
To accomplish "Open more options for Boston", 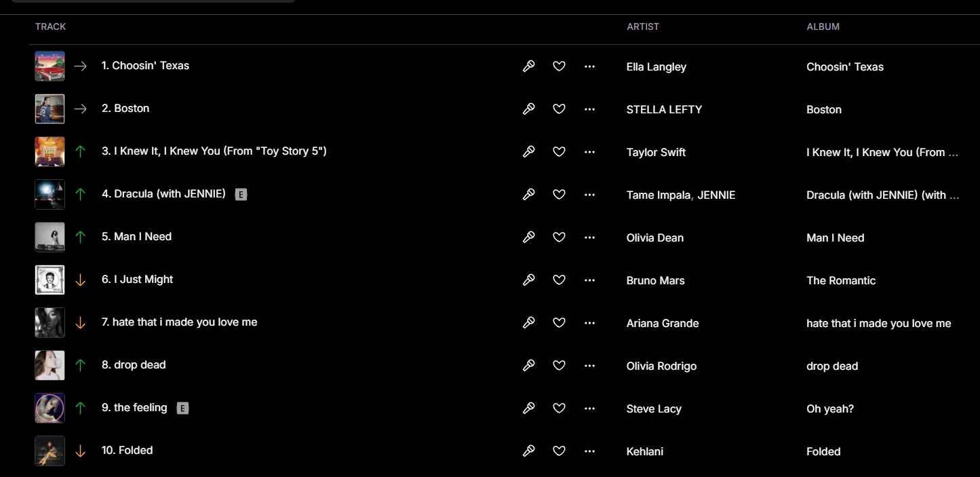I will (589, 109).
